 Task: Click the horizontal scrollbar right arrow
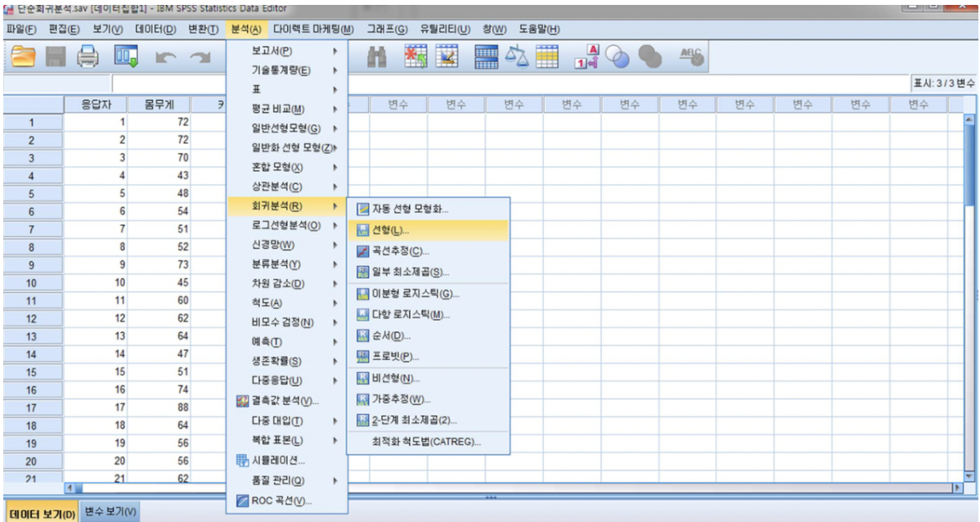[x=956, y=487]
